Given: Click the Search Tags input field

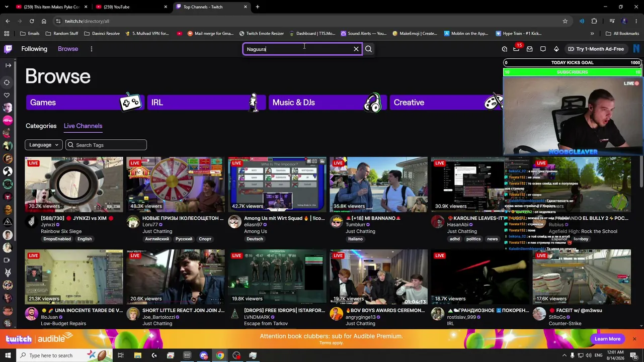Looking at the screenshot, I should coord(106,145).
